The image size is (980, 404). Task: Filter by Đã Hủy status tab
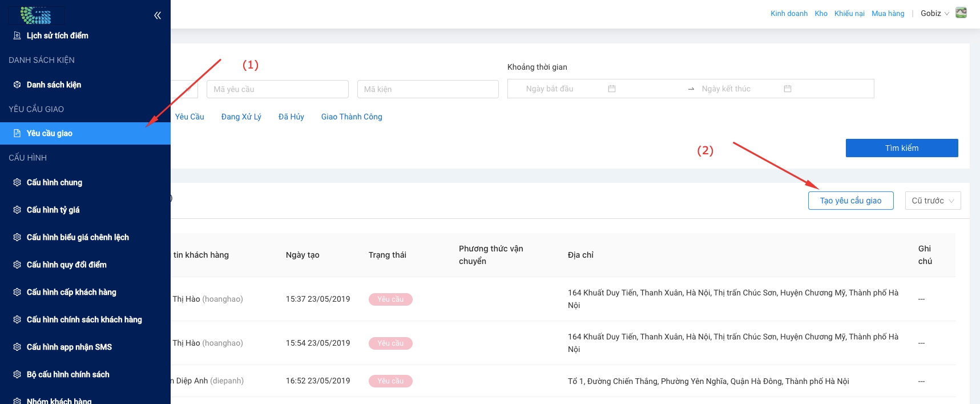[x=291, y=117]
